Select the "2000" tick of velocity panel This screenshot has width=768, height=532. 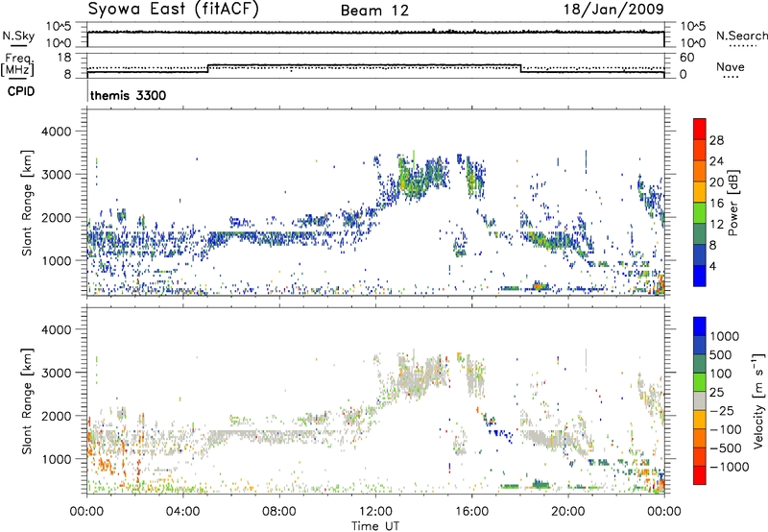pyautogui.click(x=56, y=416)
